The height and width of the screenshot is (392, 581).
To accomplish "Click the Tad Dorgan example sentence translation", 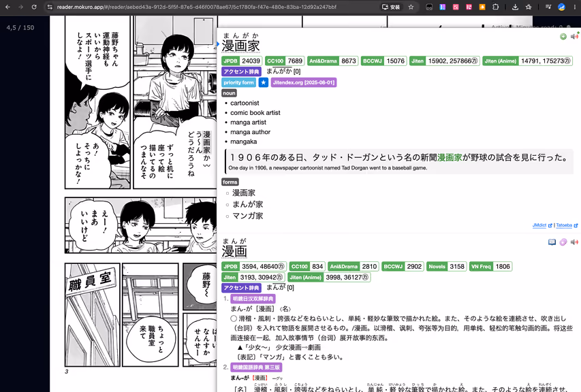I will pyautogui.click(x=328, y=167).
